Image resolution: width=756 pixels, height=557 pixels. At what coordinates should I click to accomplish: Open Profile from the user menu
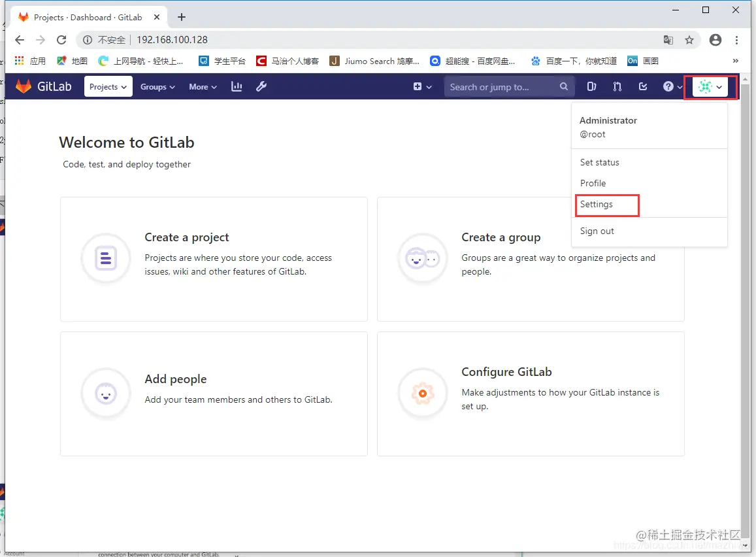(x=593, y=183)
